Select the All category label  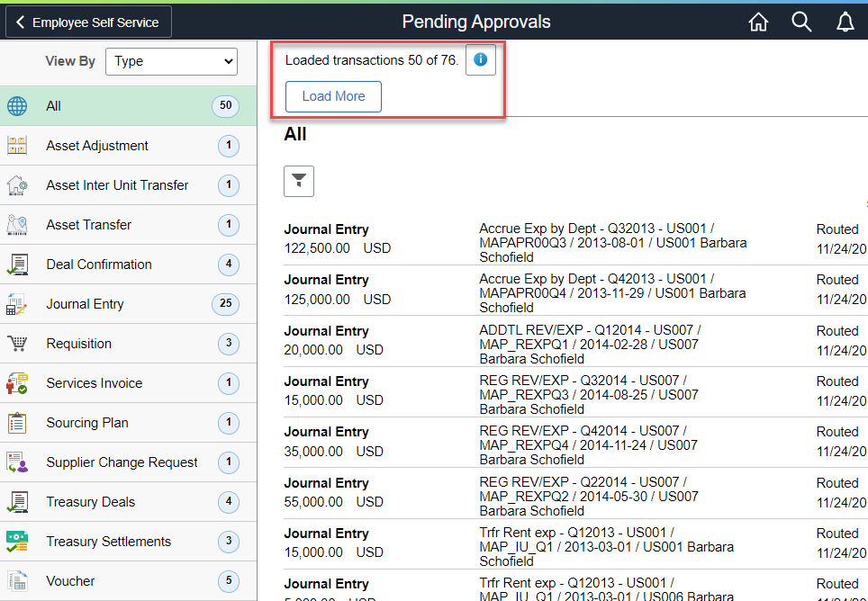pos(54,106)
